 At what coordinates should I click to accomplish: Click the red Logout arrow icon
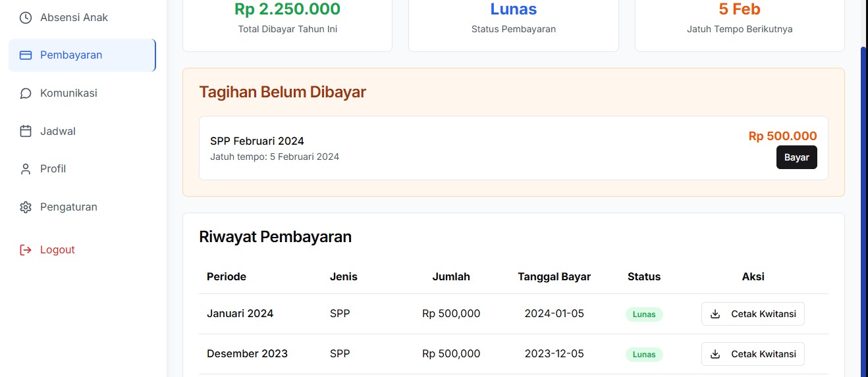tap(26, 250)
